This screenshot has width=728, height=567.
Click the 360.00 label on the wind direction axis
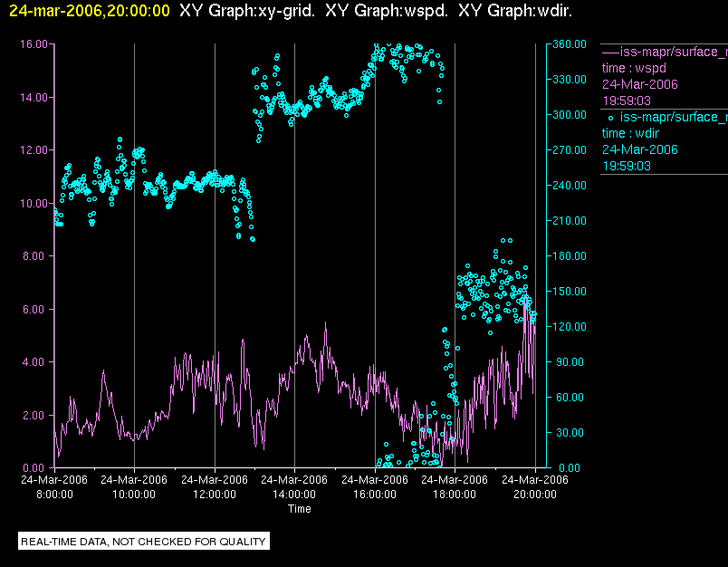click(x=570, y=44)
